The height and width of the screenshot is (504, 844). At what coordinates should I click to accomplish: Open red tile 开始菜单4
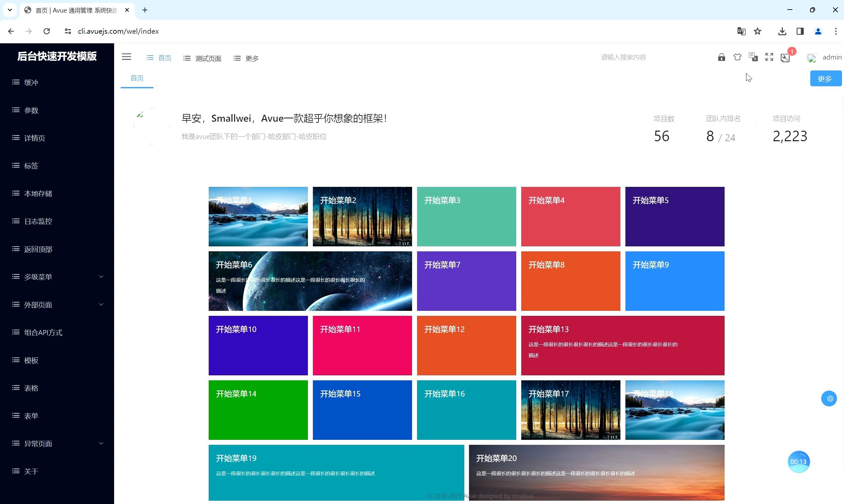click(x=570, y=216)
